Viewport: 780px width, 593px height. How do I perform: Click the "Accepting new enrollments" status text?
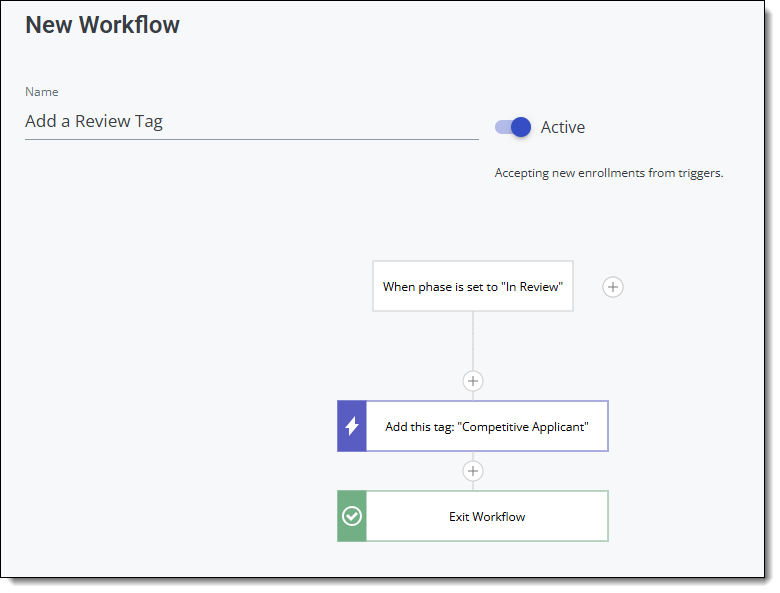[x=608, y=173]
